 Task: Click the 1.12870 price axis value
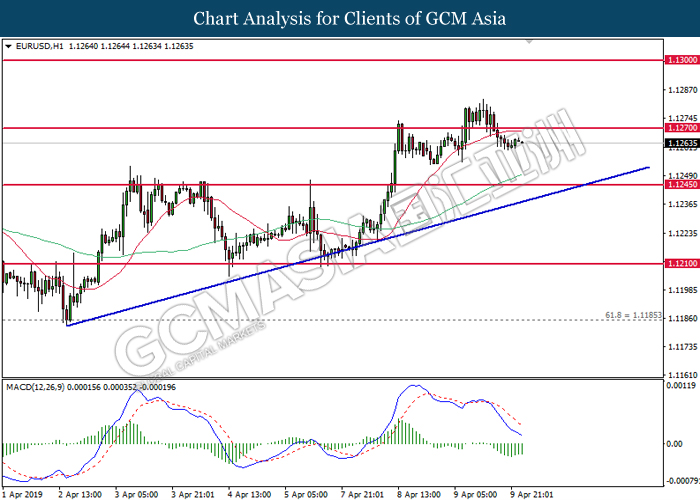683,90
